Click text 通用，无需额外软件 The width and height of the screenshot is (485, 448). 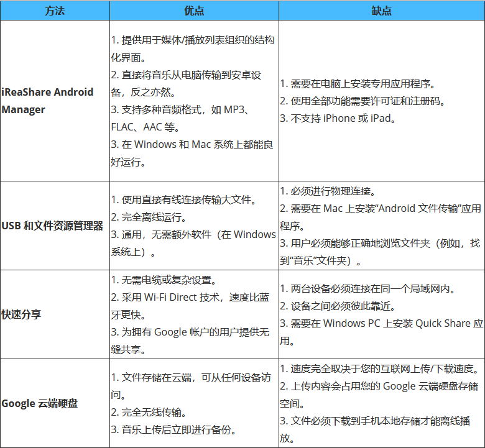pos(167,234)
